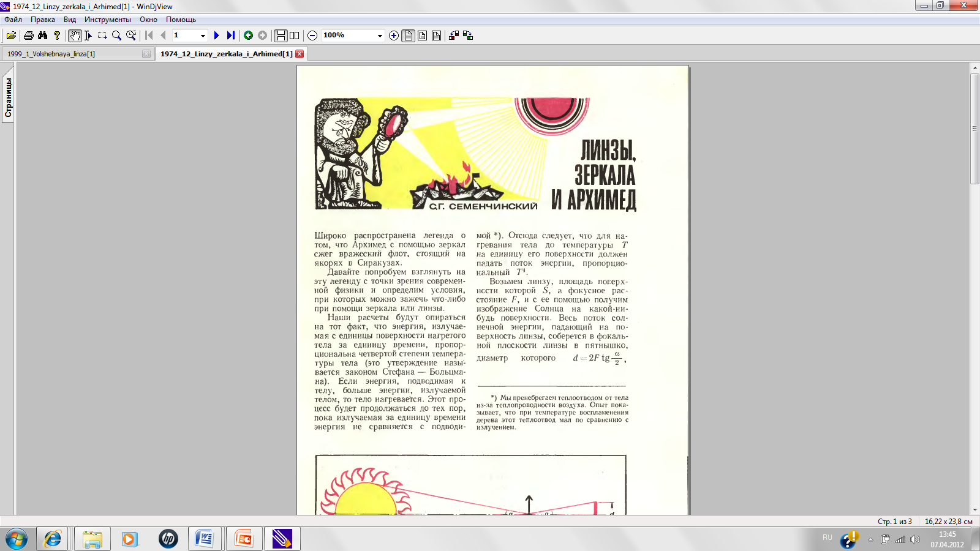Click the WinDjView taskbar button
The image size is (980, 551).
(x=282, y=539)
